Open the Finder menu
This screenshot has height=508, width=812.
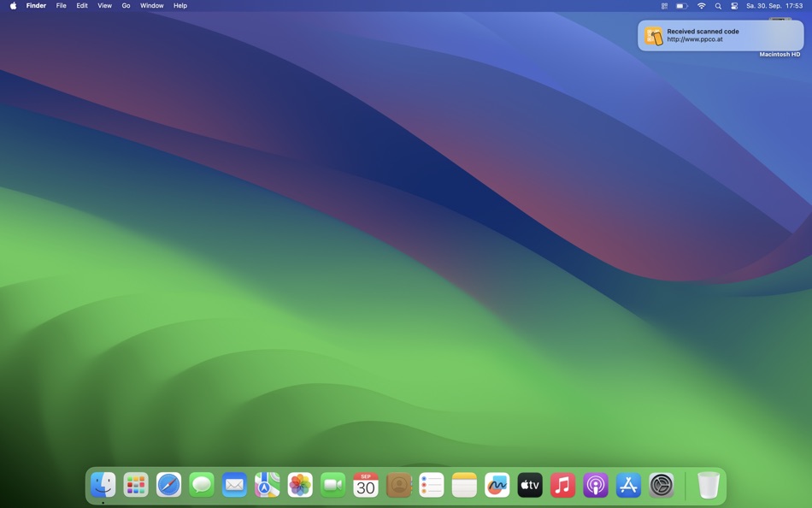(36, 6)
